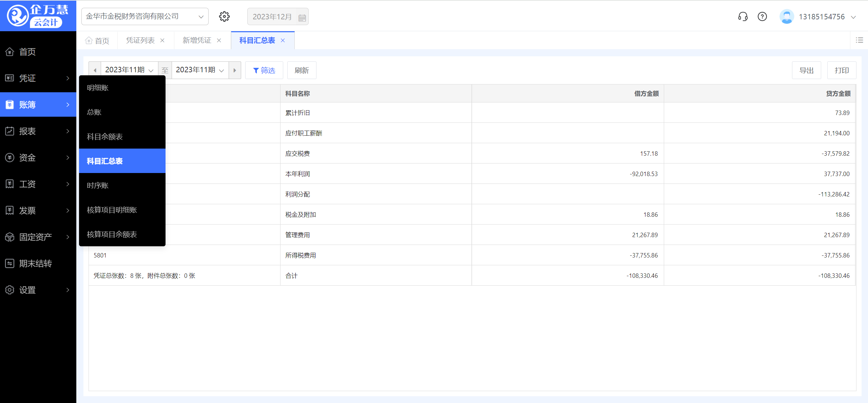868x403 pixels.
Task: Switch to the 凭证列表 tab
Action: coord(140,40)
